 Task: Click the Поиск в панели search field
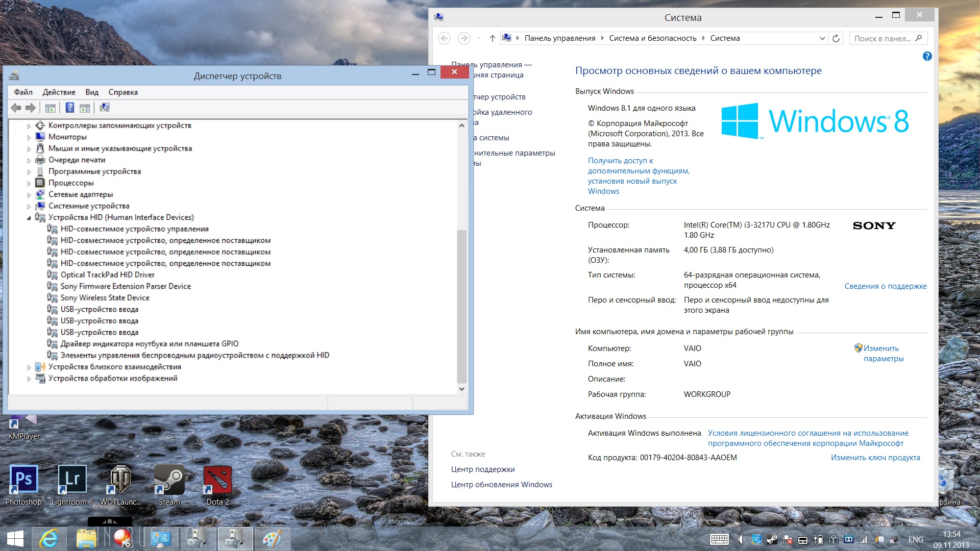click(x=882, y=38)
